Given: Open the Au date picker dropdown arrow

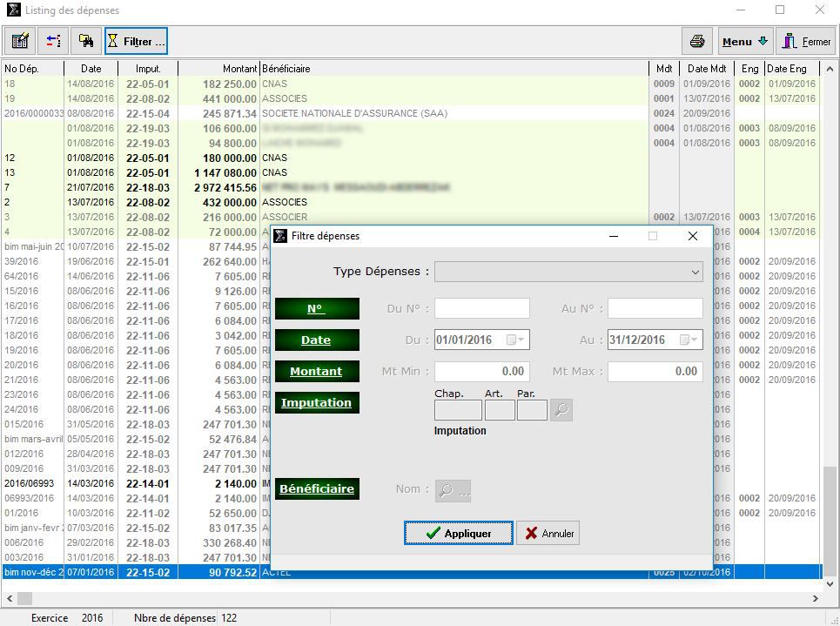Looking at the screenshot, I should tap(695, 340).
